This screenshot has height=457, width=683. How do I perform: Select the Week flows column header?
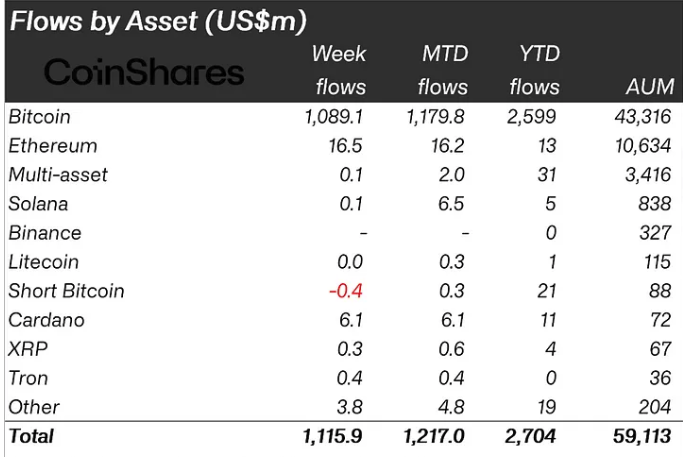(340, 70)
